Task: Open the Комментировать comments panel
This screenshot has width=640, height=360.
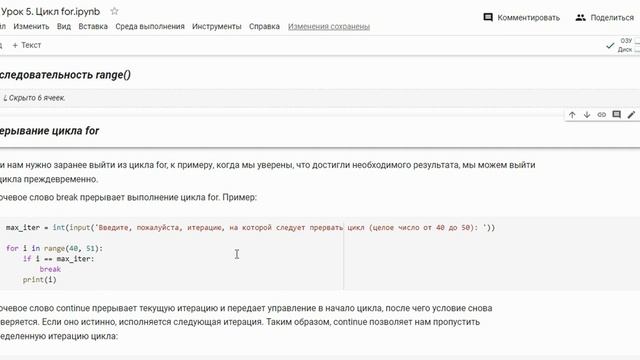Action: [x=521, y=18]
